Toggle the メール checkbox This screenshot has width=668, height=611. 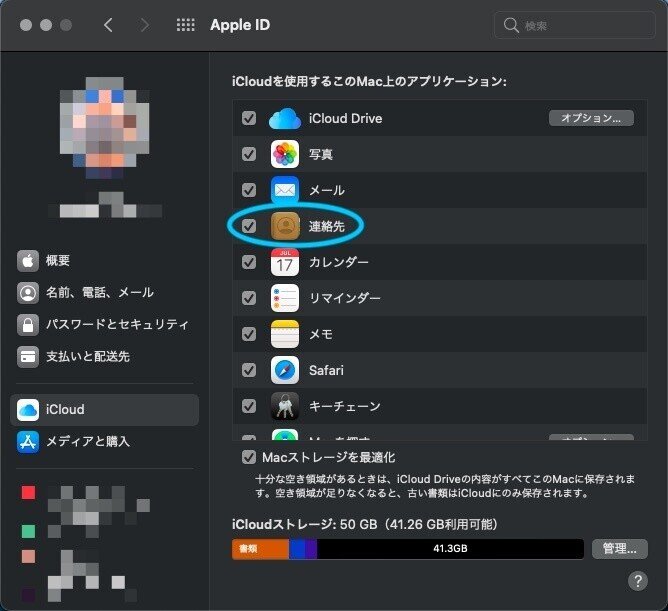(x=249, y=190)
